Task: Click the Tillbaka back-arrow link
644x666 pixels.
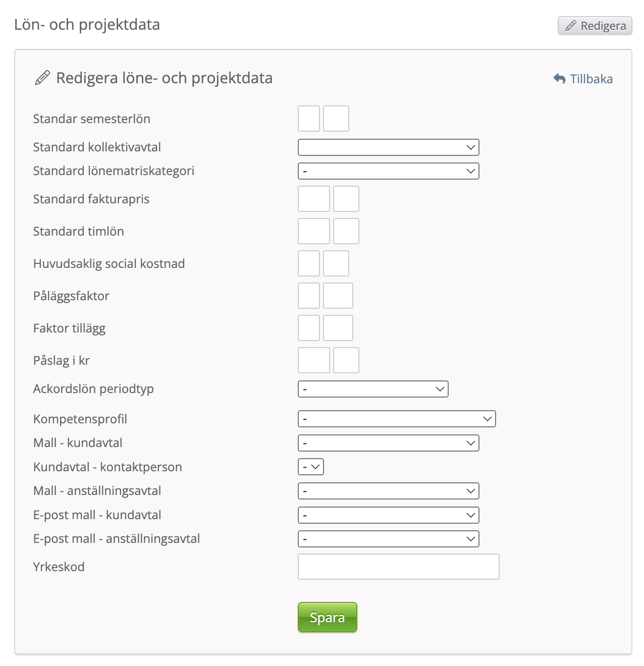Action: 583,79
